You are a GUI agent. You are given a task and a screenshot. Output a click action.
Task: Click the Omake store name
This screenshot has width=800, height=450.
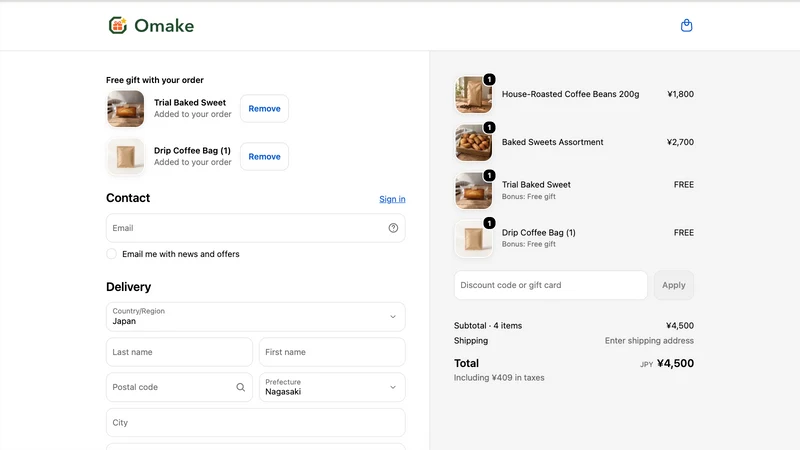tap(164, 26)
